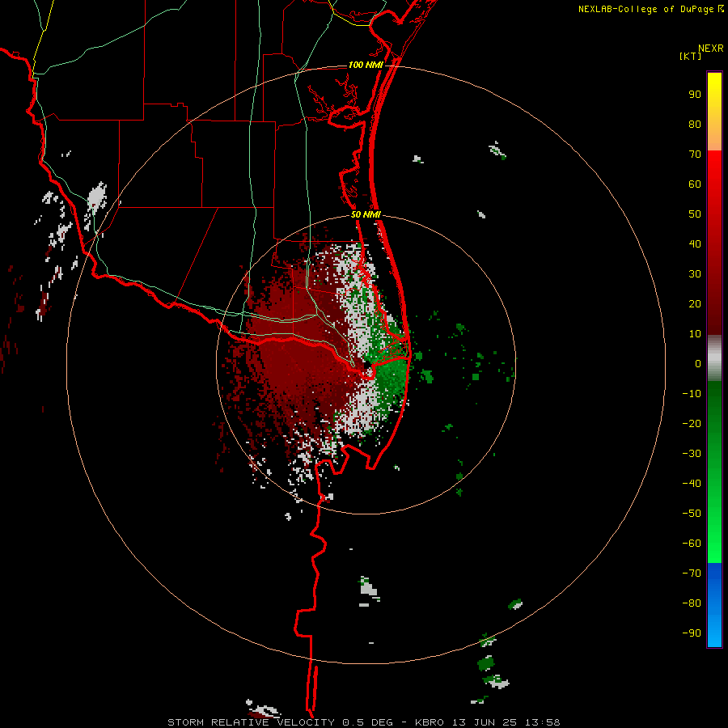The height and width of the screenshot is (728, 728).
Task: Click the -90 scale value
Action: 692,633
